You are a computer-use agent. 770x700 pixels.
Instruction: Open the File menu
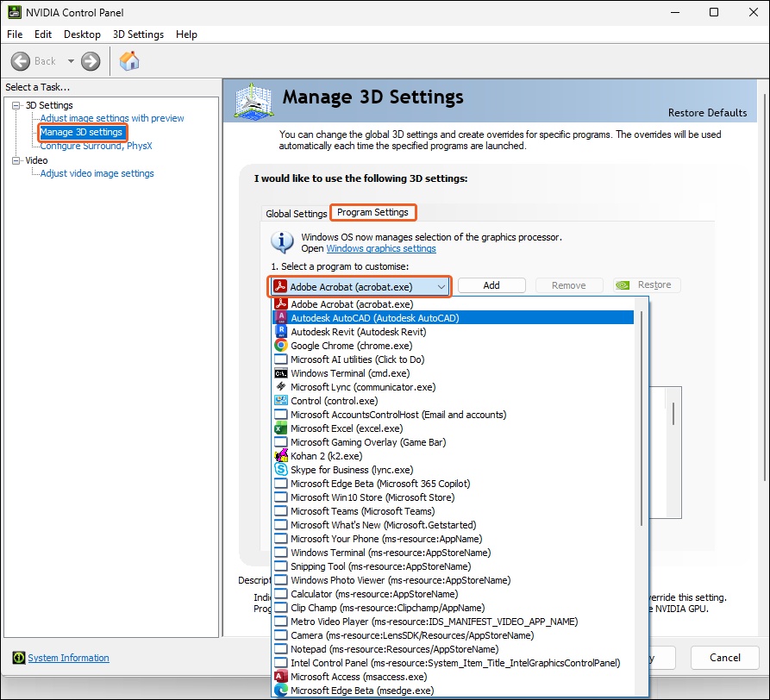tap(15, 34)
